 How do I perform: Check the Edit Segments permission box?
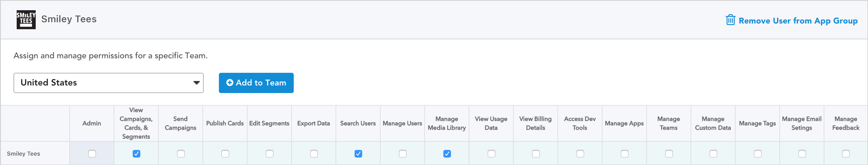tap(270, 154)
